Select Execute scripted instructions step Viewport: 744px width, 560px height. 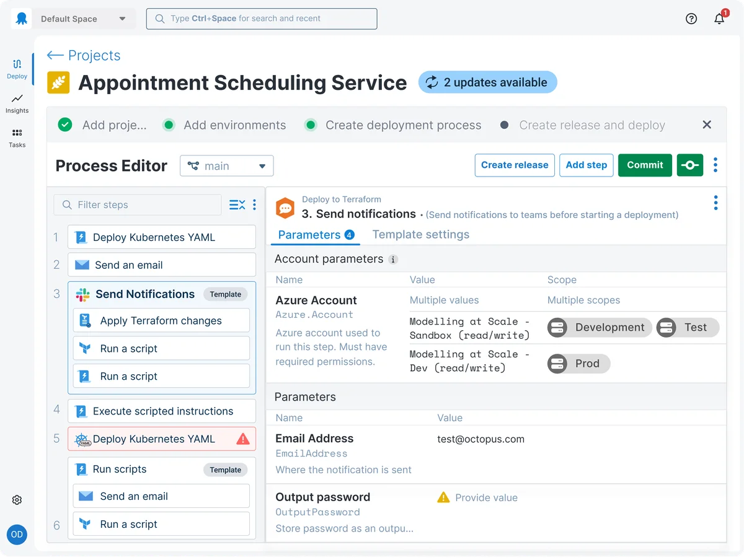click(x=161, y=411)
